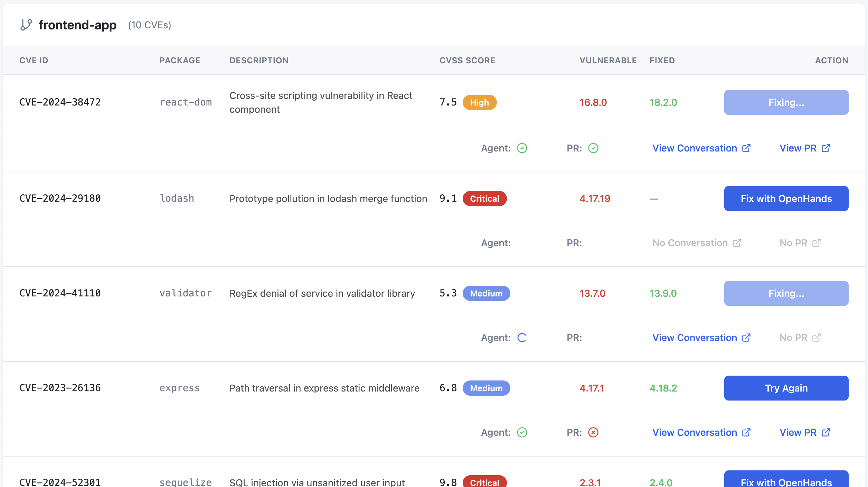Click external link icon next to validator's View Conversation
This screenshot has height=487, width=868.
746,337
